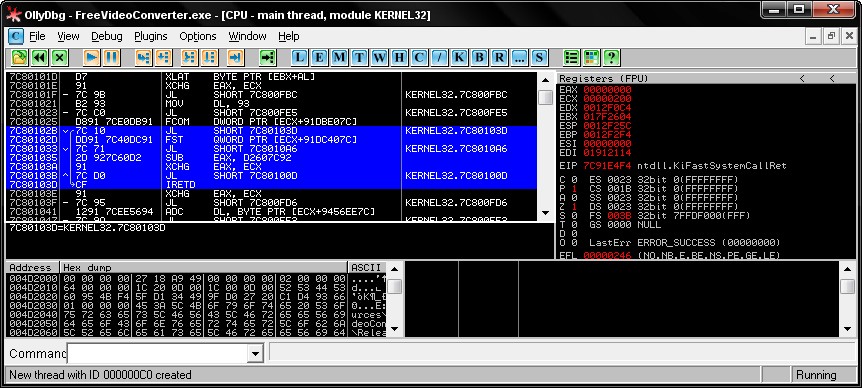Execute till return via toolbar icon
862x388 pixels.
(x=235, y=57)
